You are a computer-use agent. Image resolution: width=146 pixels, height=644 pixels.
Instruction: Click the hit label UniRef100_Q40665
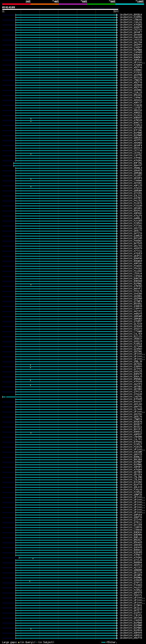point(131,35)
